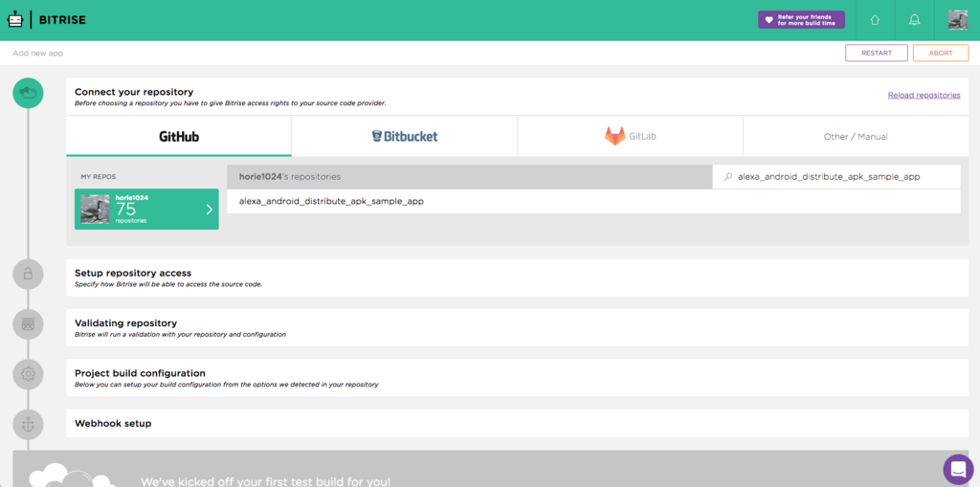Screen dimensions: 980x487
Task: Expand Webhook setup section
Action: pos(518,423)
